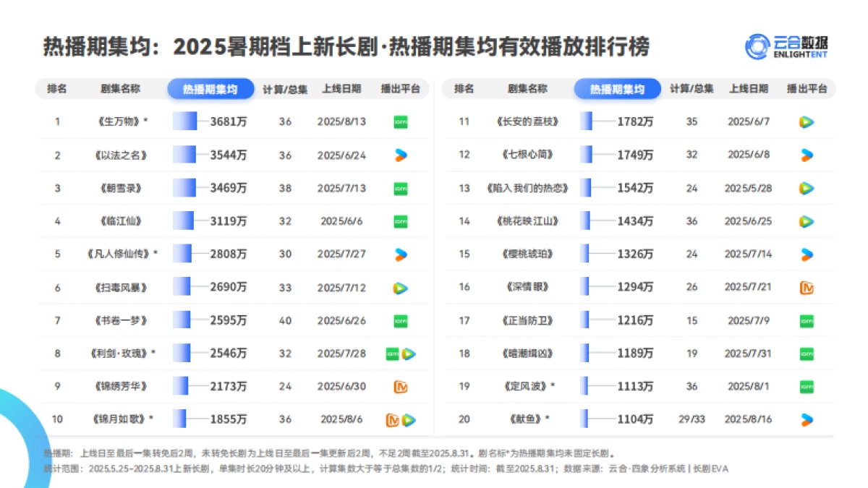Select the Youku icon for 《七根心简》

pyautogui.click(x=805, y=154)
